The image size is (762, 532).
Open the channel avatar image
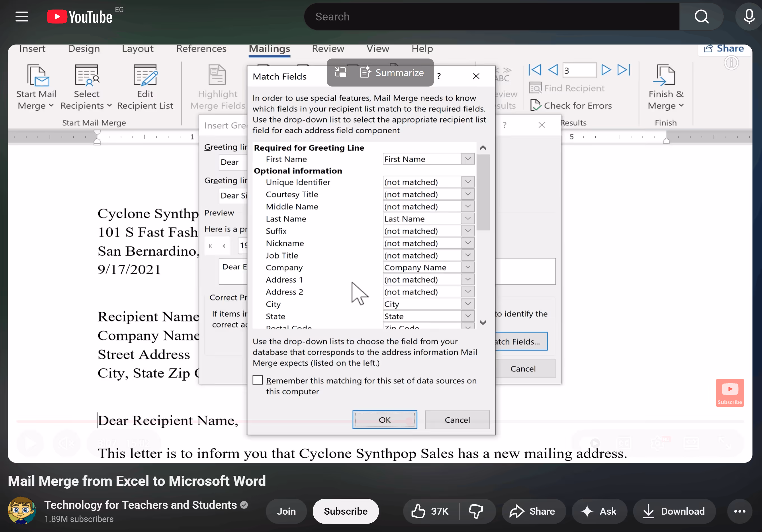(x=22, y=510)
